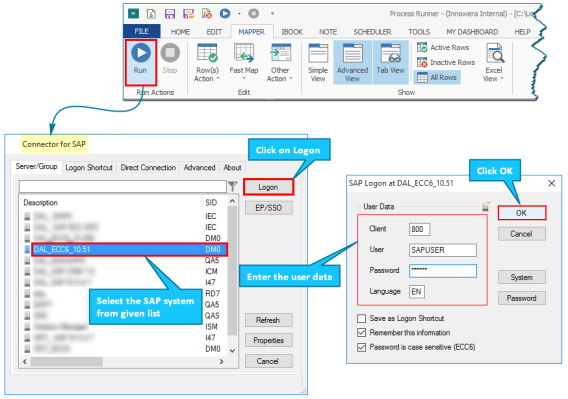
Task: Click the green app icon in title bar
Action: tap(133, 14)
